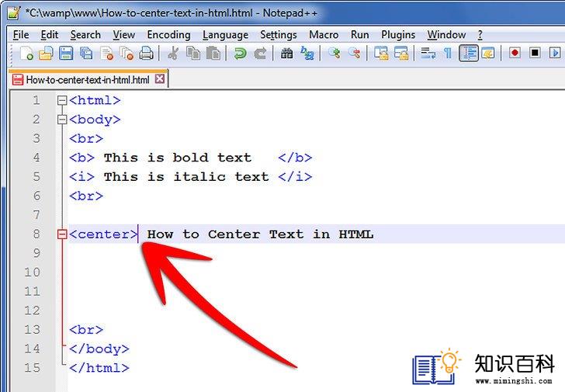Toggle the Show Indent Guide icon
The width and height of the screenshot is (565, 392).
[x=469, y=54]
